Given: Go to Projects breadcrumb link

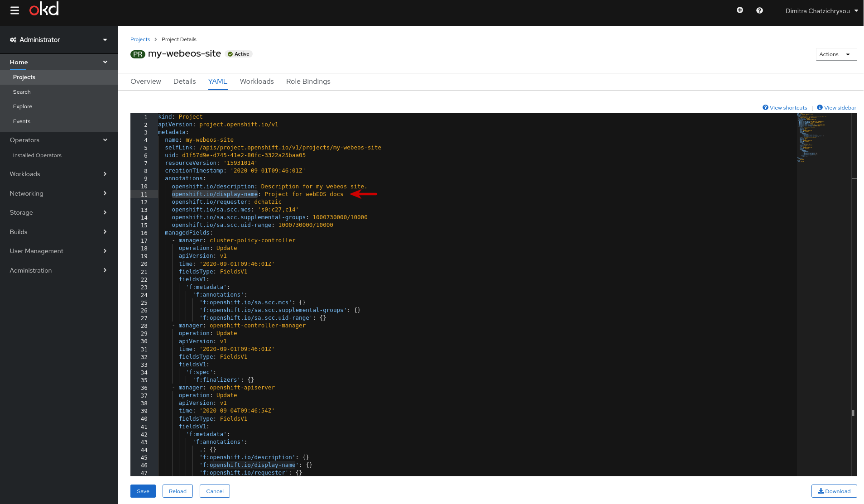Looking at the screenshot, I should tap(140, 39).
